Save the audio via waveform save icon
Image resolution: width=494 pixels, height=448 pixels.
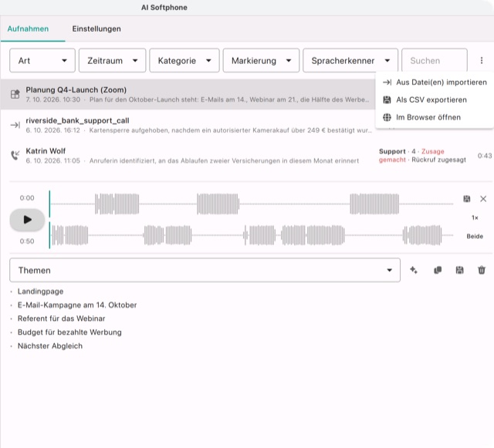point(466,199)
